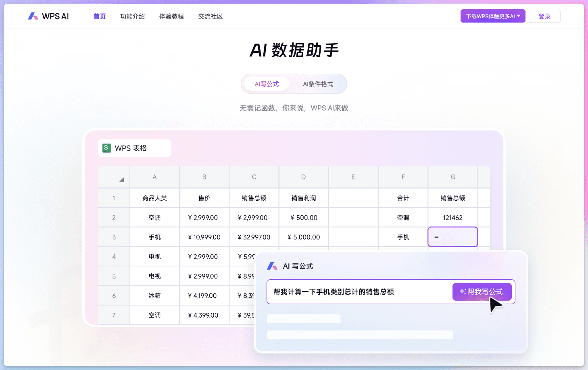588x370 pixels.
Task: Select column C header
Action: pyautogui.click(x=254, y=177)
